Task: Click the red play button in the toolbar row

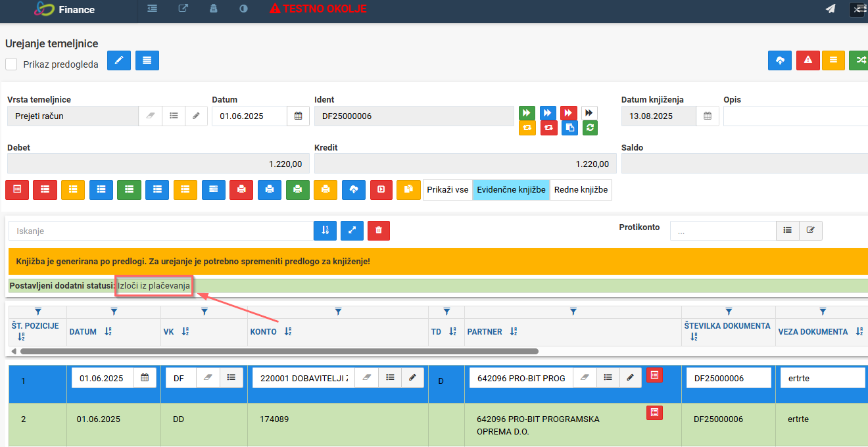Action: [381, 189]
